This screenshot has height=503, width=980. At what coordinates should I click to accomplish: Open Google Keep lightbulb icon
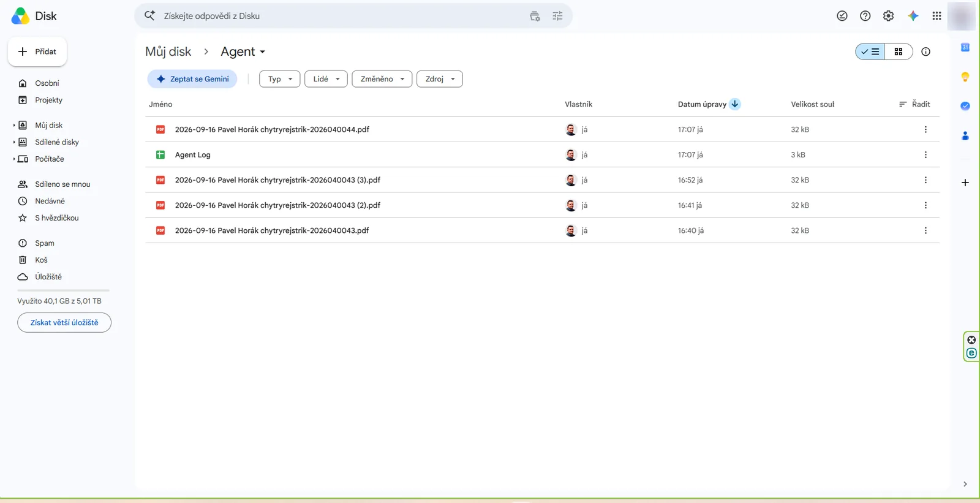pyautogui.click(x=965, y=77)
